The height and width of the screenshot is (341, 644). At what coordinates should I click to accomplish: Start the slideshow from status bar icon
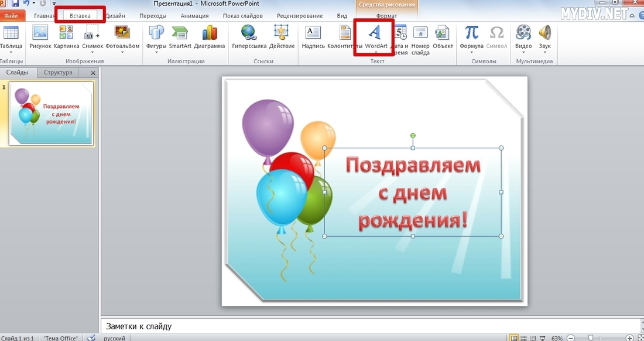(543, 338)
